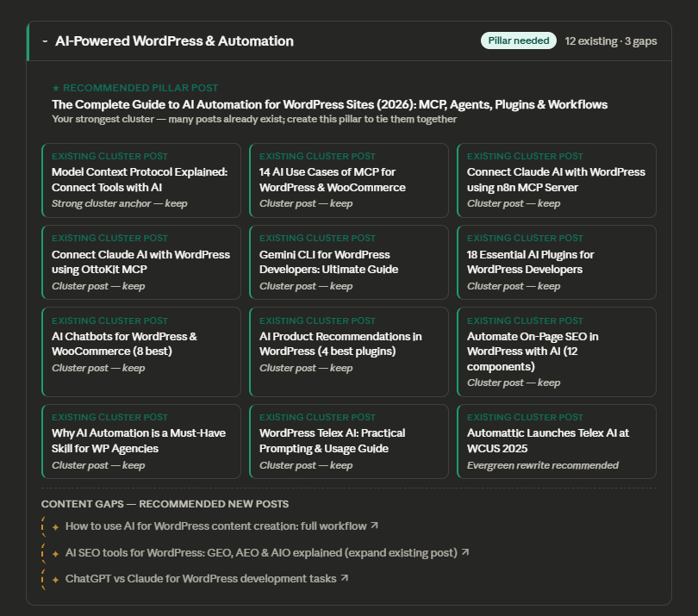
Task: Select the AI-Powered WordPress & Automation header
Action: click(x=174, y=40)
